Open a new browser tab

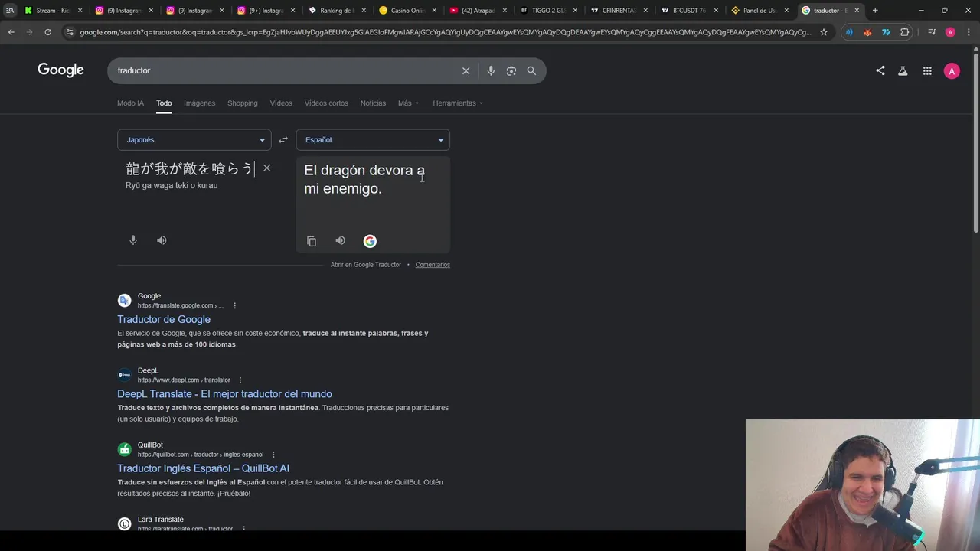click(875, 11)
